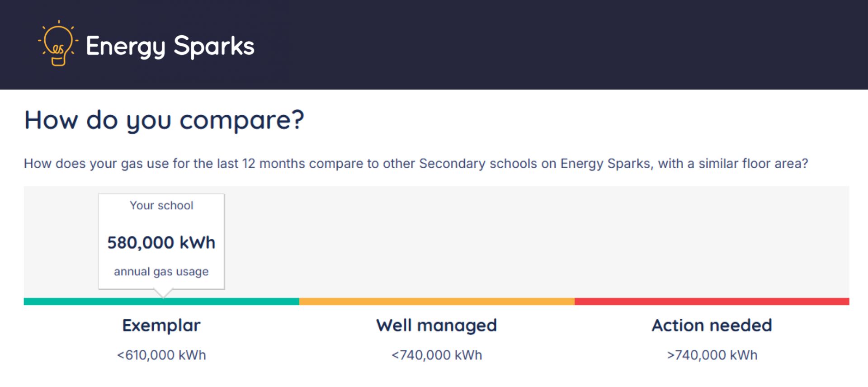The height and width of the screenshot is (387, 868).
Task: Select the Exemplar category label
Action: (x=161, y=326)
